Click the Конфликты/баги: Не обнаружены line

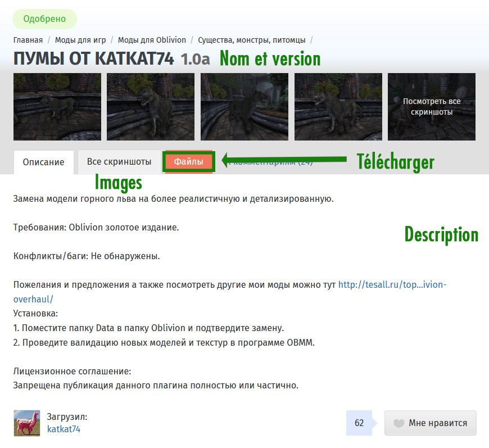[87, 256]
